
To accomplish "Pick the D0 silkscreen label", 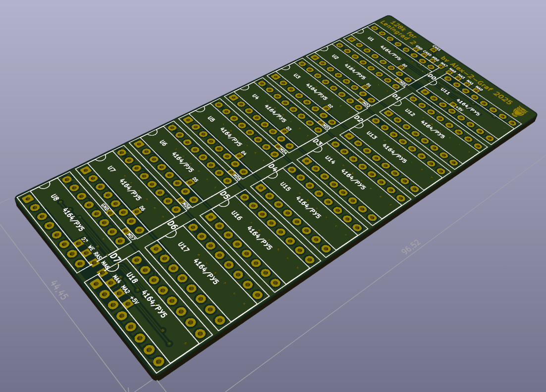I will (432, 77).
